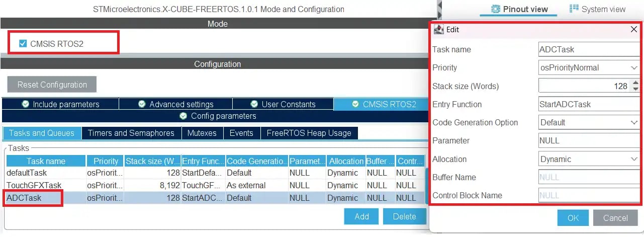Open the Include parameters tab

click(60, 104)
